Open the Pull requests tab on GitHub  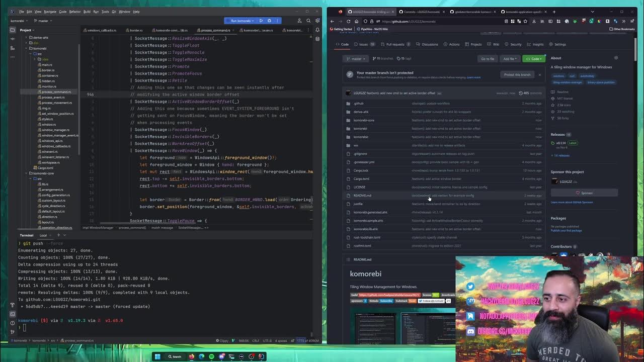pos(394,44)
